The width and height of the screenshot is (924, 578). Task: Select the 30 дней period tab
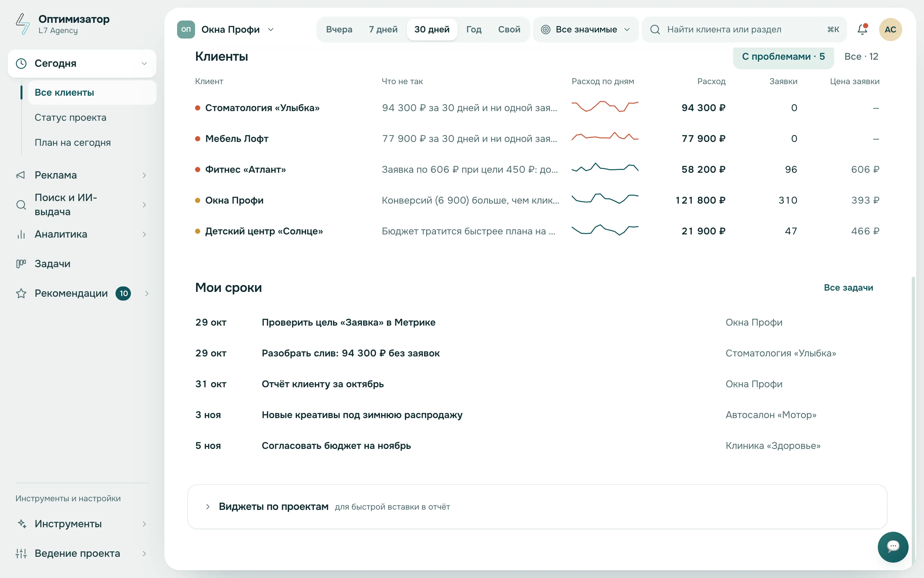pyautogui.click(x=432, y=30)
